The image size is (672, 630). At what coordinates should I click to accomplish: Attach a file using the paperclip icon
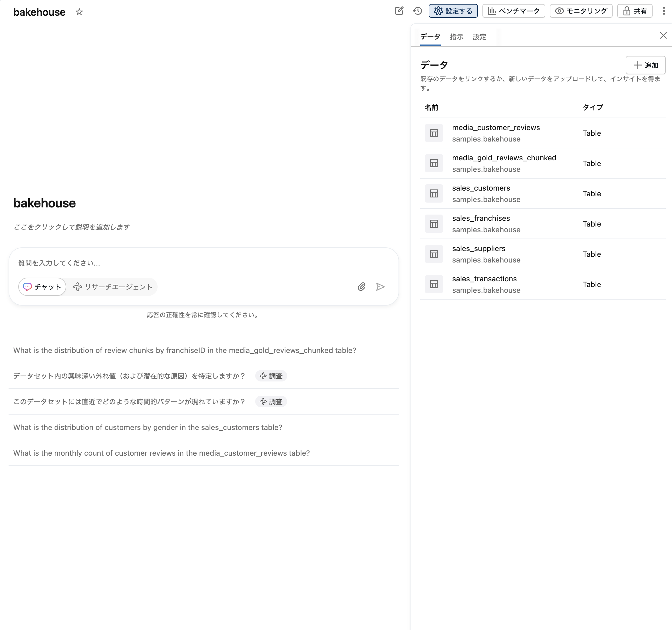(361, 286)
